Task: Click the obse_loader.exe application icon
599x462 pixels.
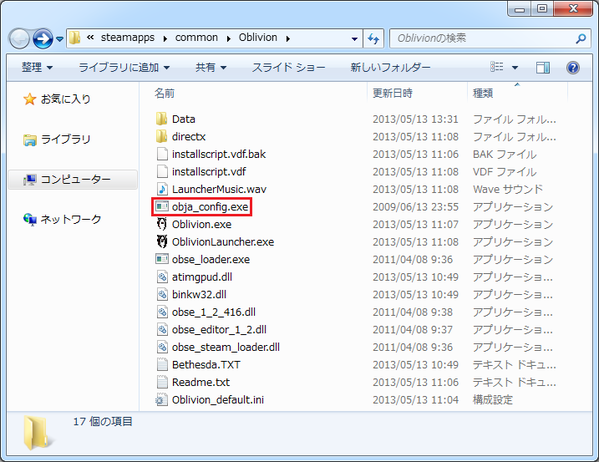Action: click(x=162, y=259)
